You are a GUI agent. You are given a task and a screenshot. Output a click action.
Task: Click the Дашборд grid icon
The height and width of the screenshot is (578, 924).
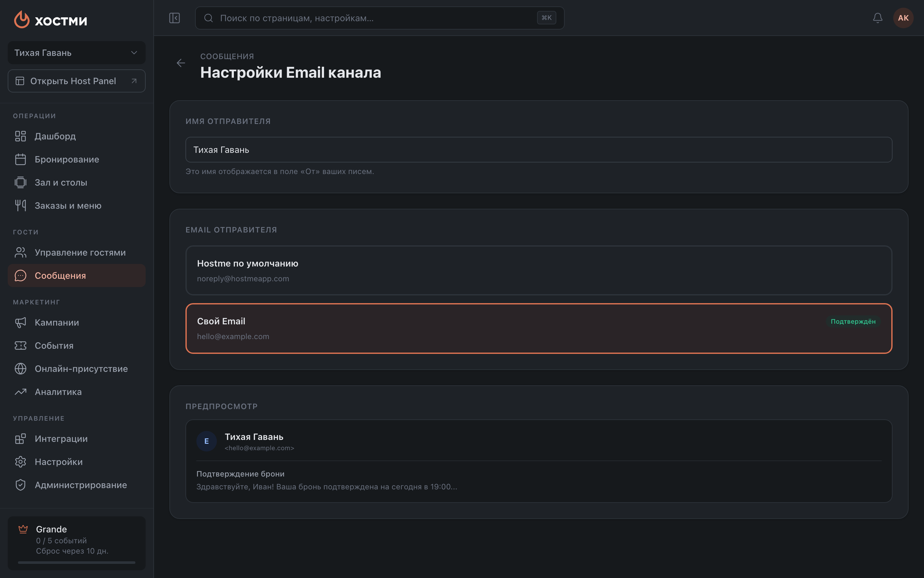21,136
